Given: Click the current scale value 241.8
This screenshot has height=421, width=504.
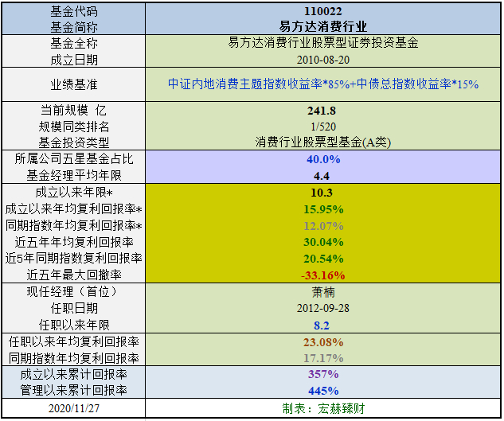Looking at the screenshot, I should [x=322, y=111].
